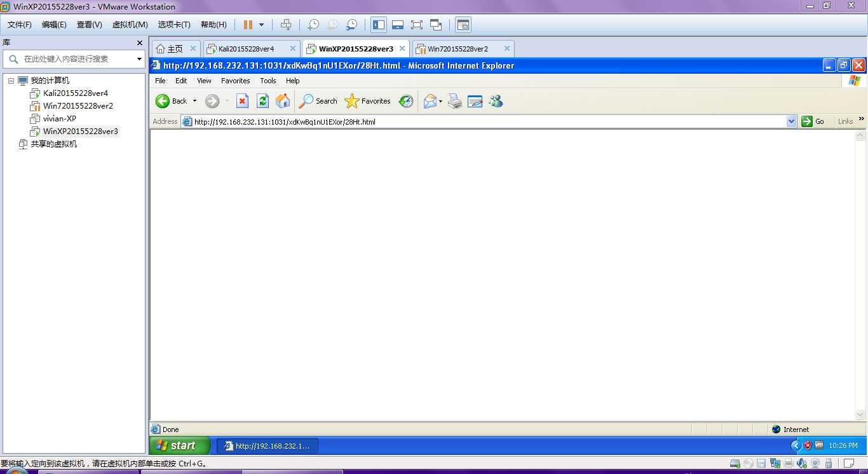Click the network adapter status icon
The width and height of the screenshot is (868, 474).
pos(775,464)
